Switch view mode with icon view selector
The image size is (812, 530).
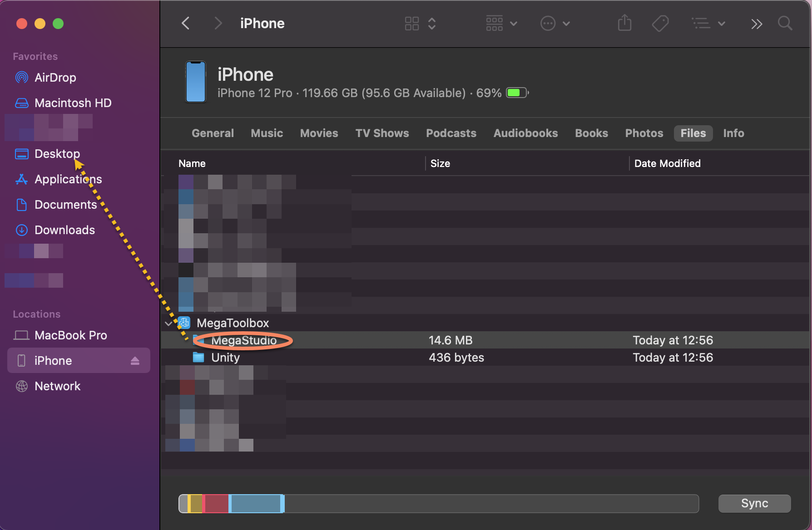pos(420,23)
